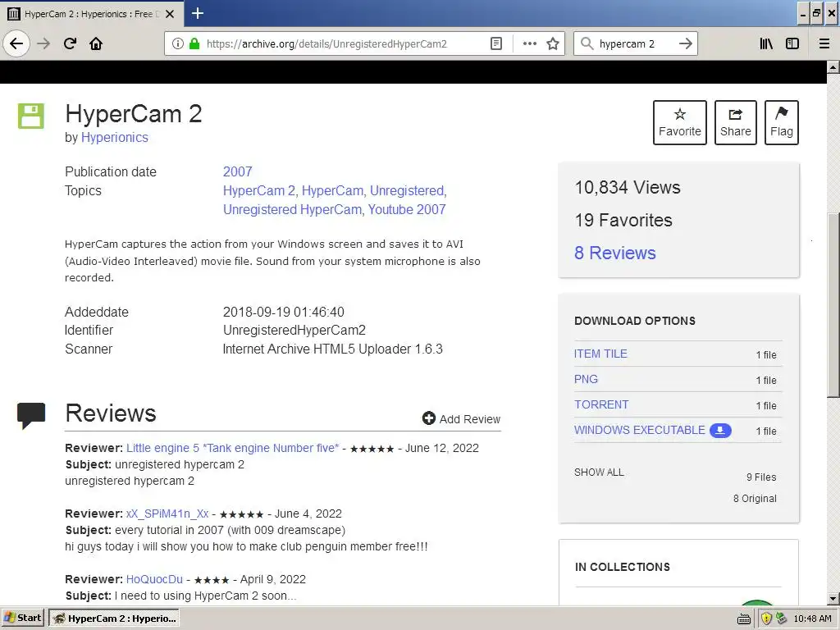Open the PNG download option
The height and width of the screenshot is (630, 840).
pos(586,379)
